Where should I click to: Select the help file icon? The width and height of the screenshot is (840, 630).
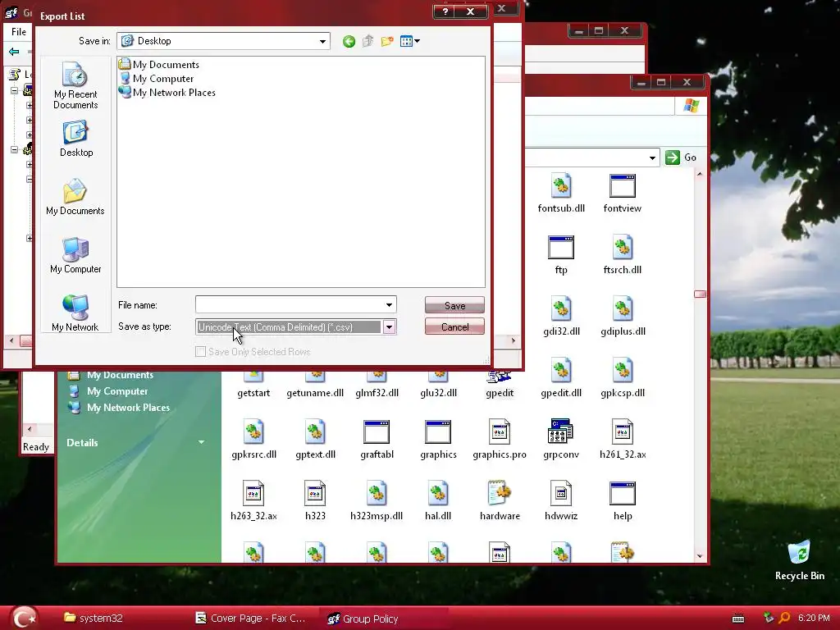(622, 501)
